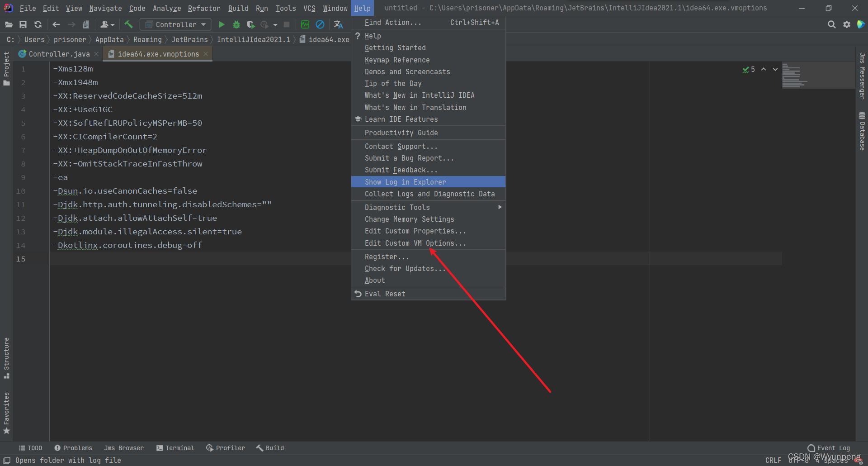Choose Find Action in the Help menu

tap(428, 23)
